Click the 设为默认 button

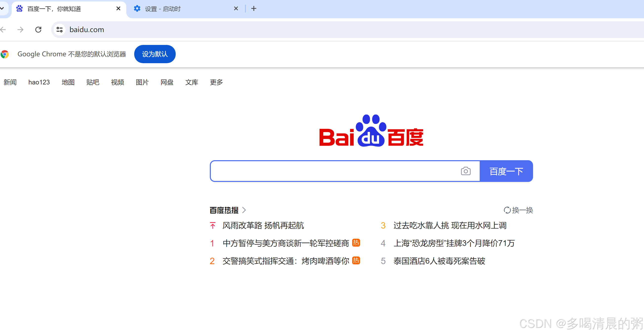pyautogui.click(x=155, y=54)
